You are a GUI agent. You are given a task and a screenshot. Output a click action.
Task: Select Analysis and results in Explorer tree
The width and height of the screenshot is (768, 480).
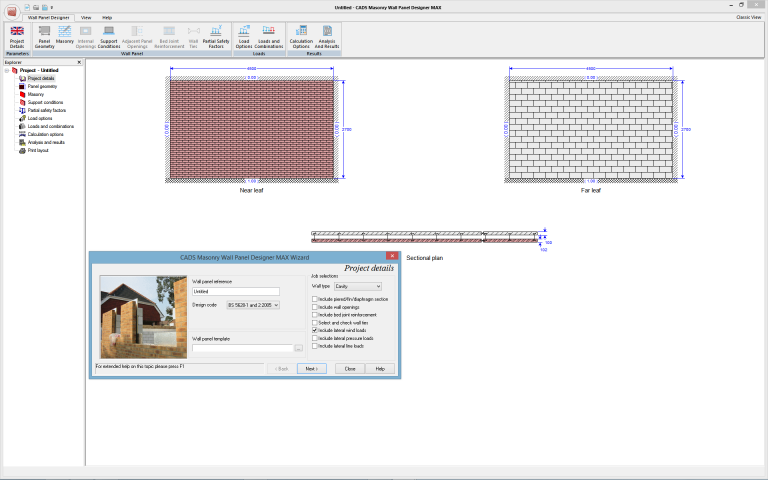(x=46, y=142)
